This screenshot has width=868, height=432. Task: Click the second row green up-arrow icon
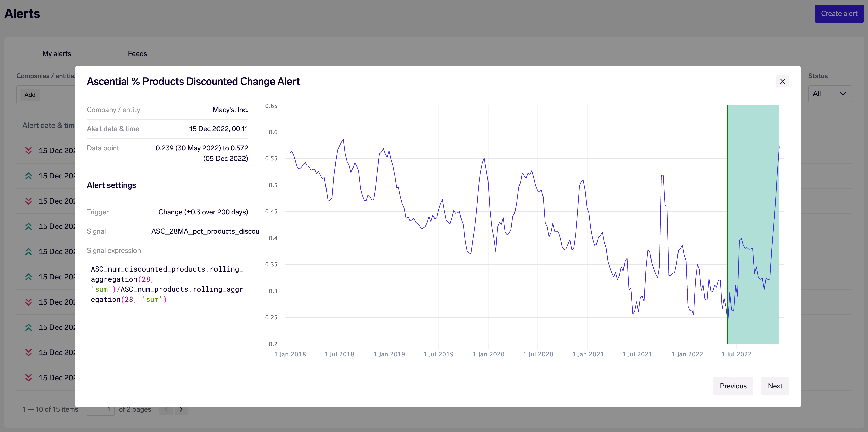pos(29,176)
